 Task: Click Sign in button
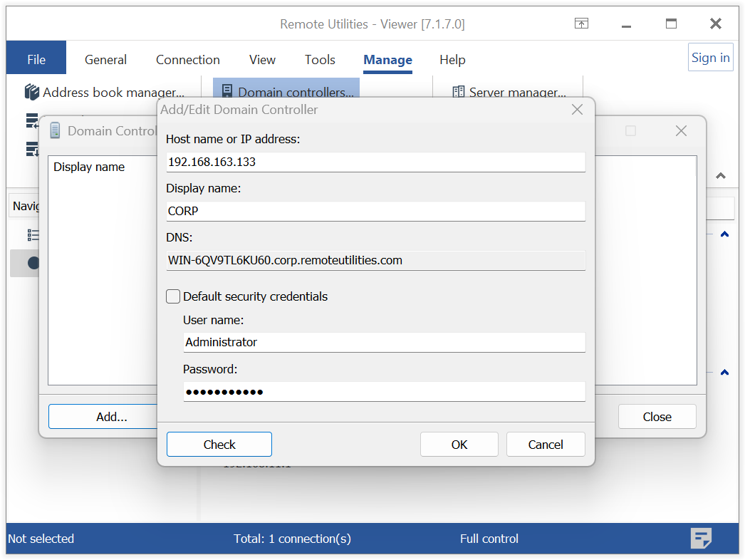[x=710, y=58]
